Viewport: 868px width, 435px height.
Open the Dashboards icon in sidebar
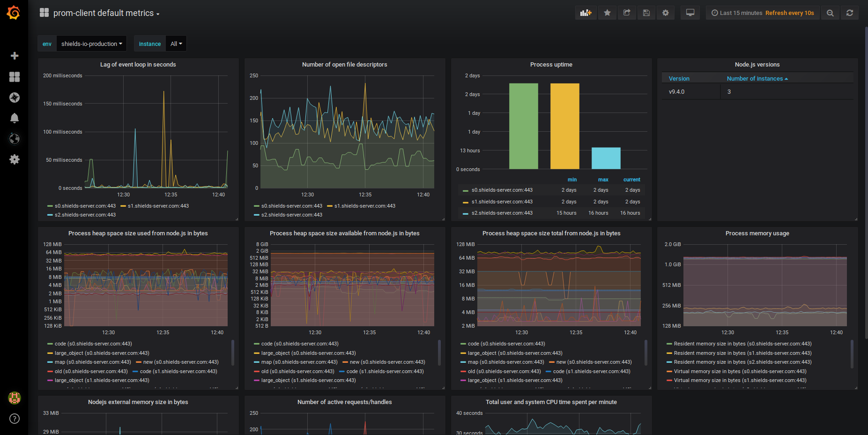[15, 77]
